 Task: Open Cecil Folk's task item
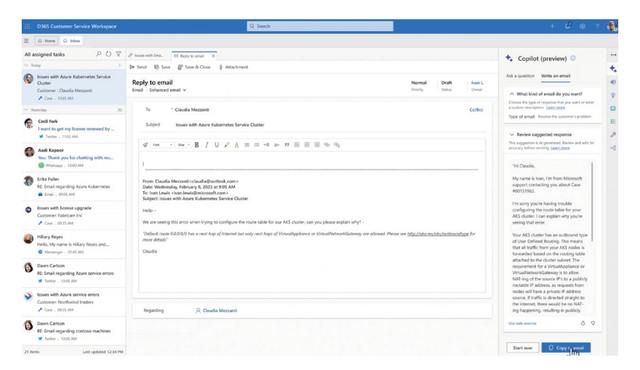pos(74,129)
